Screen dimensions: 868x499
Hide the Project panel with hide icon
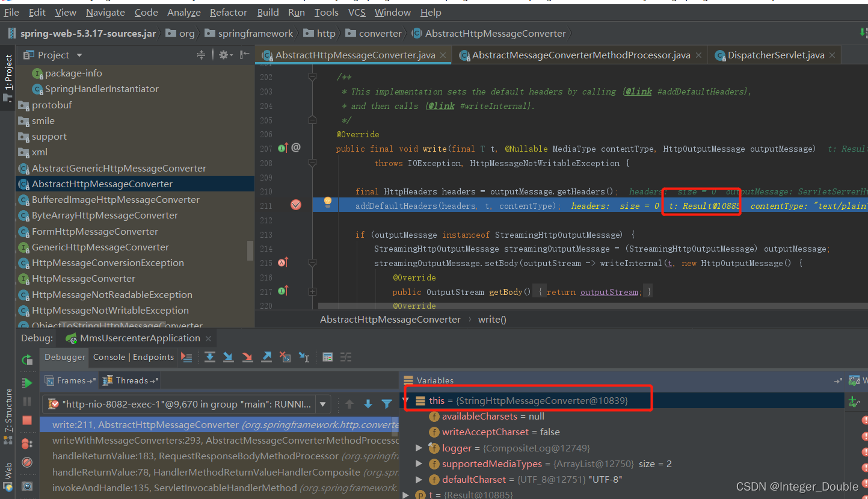click(x=244, y=55)
